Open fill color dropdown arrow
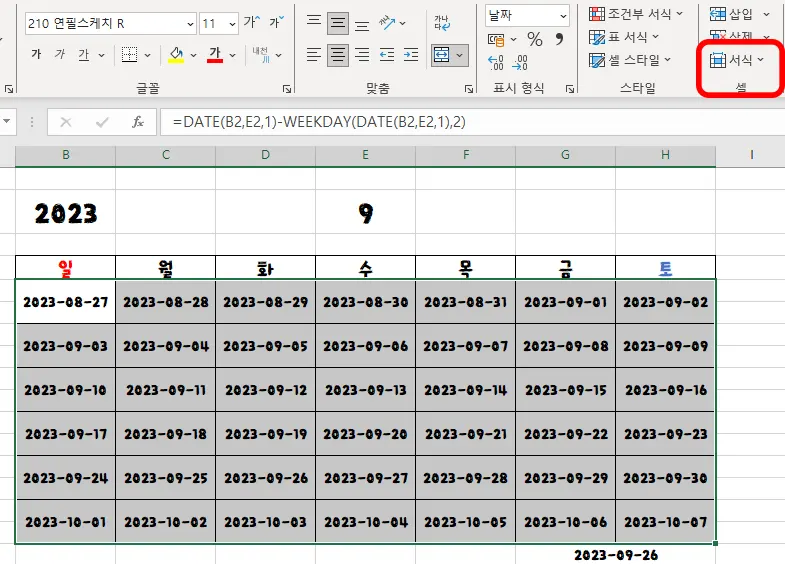The width and height of the screenshot is (785, 564). [193, 55]
